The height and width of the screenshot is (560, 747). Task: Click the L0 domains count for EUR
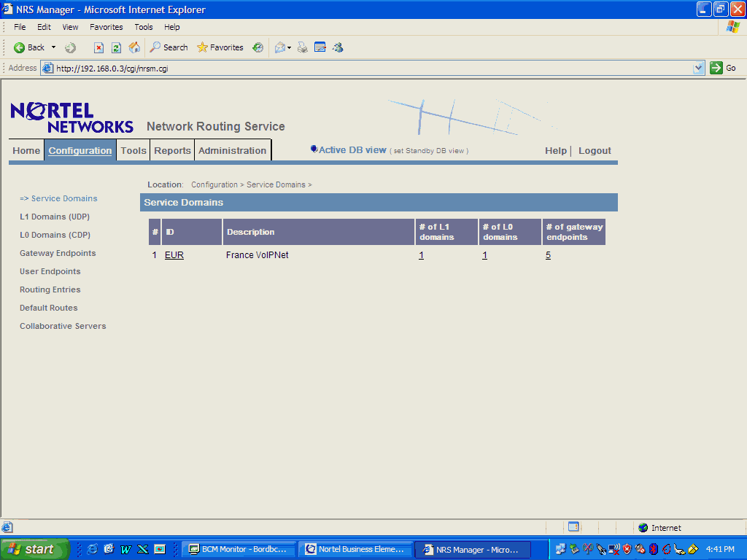point(484,255)
